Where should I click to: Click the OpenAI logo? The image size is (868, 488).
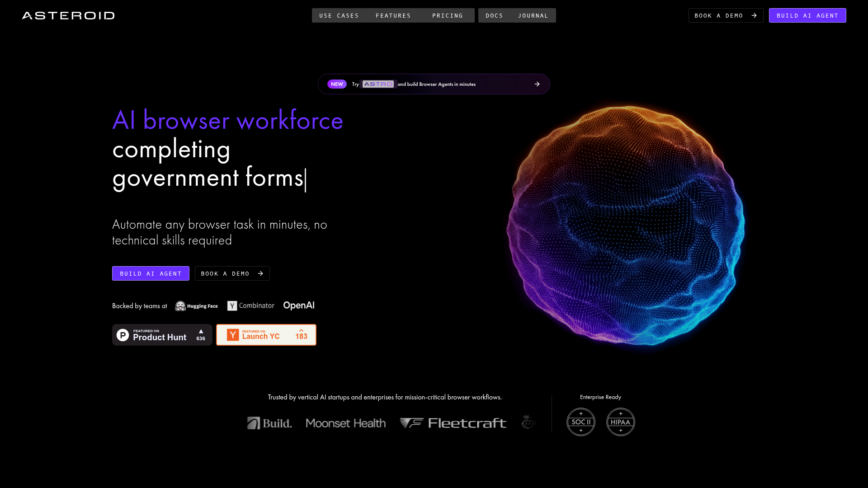pos(299,305)
